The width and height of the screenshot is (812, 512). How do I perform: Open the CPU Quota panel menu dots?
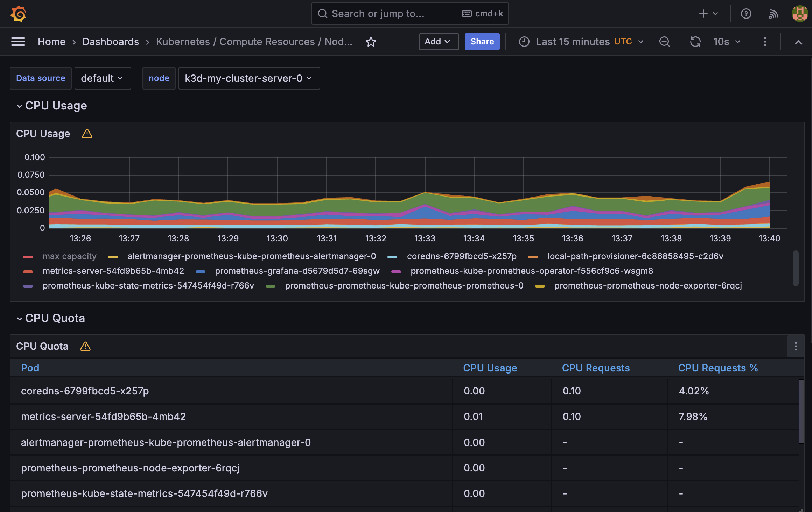click(x=796, y=346)
